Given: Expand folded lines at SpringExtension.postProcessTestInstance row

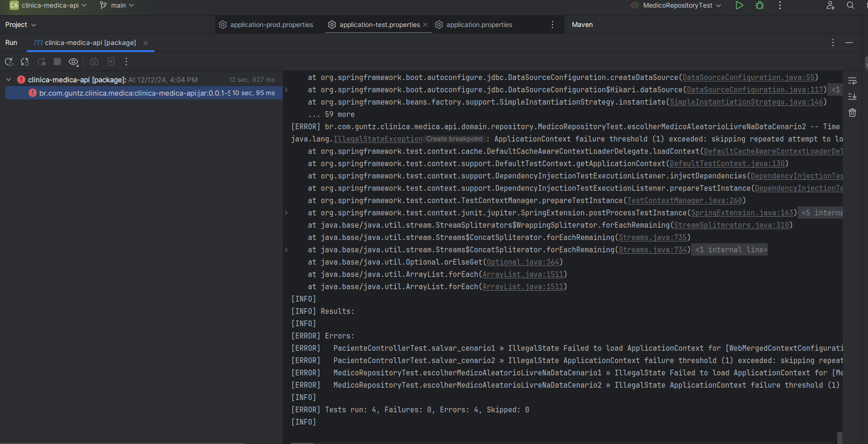Looking at the screenshot, I should [286, 213].
